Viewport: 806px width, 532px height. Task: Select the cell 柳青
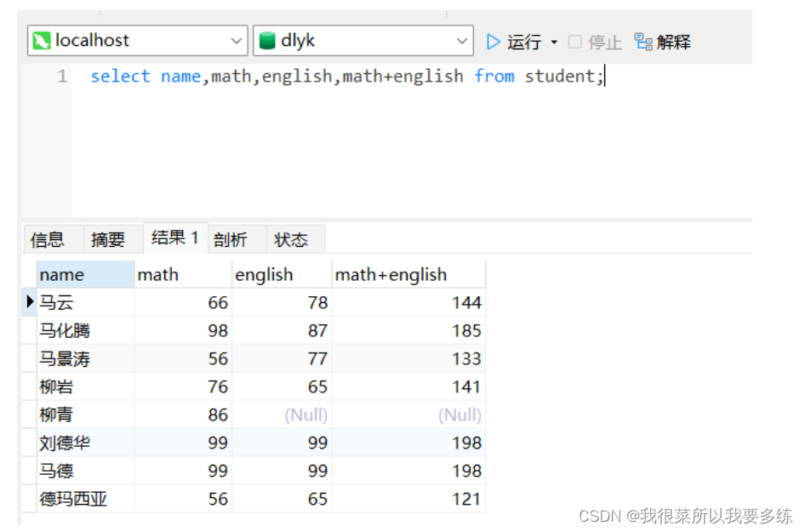85,415
